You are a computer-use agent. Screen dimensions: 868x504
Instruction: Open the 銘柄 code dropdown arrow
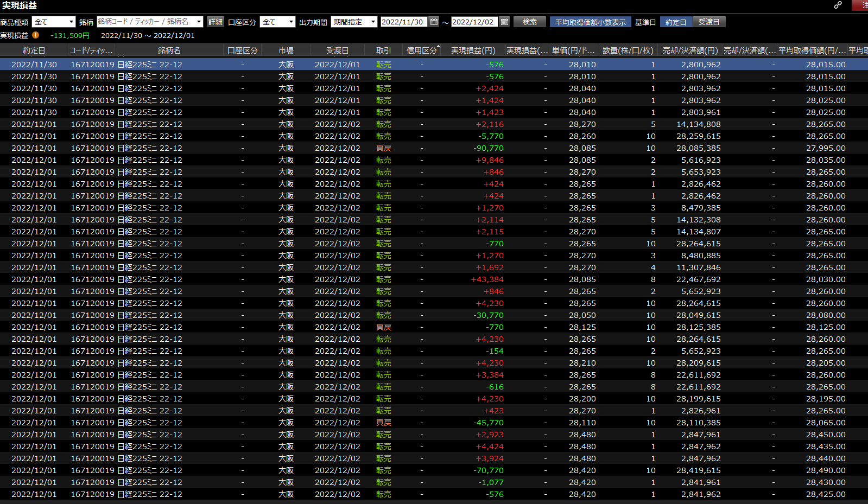coord(199,22)
